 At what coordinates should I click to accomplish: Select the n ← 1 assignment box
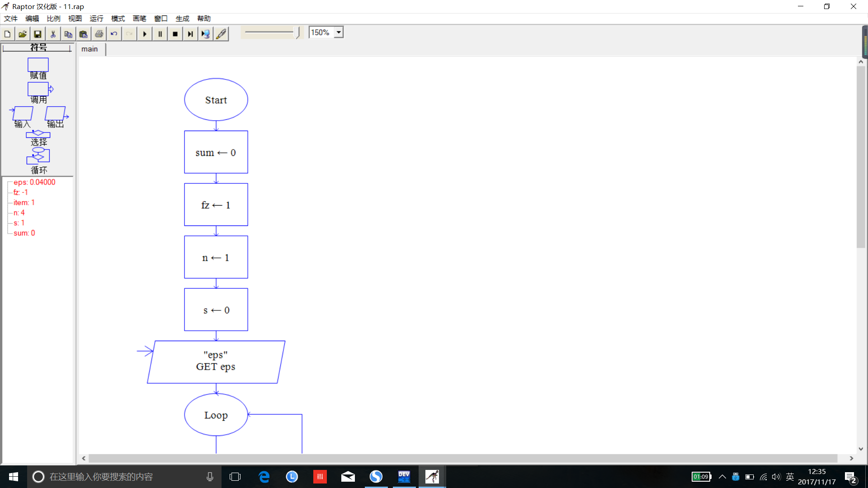(x=216, y=257)
